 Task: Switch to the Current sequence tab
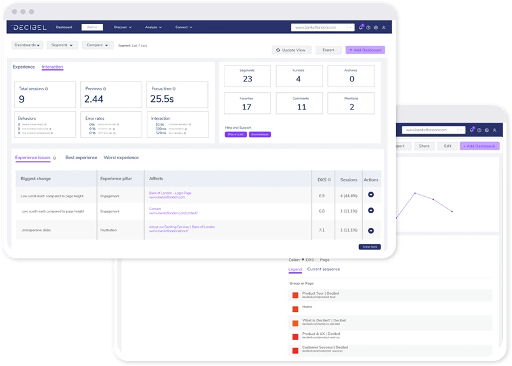[323, 269]
